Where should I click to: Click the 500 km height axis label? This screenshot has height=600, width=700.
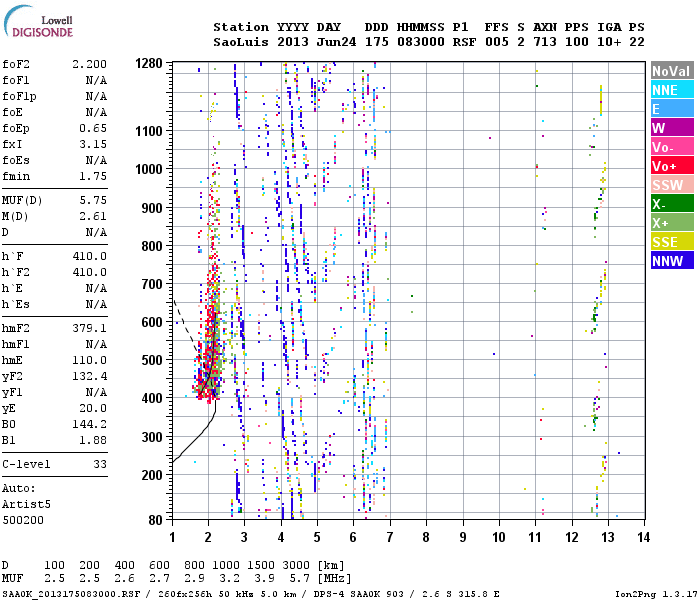tap(152, 360)
